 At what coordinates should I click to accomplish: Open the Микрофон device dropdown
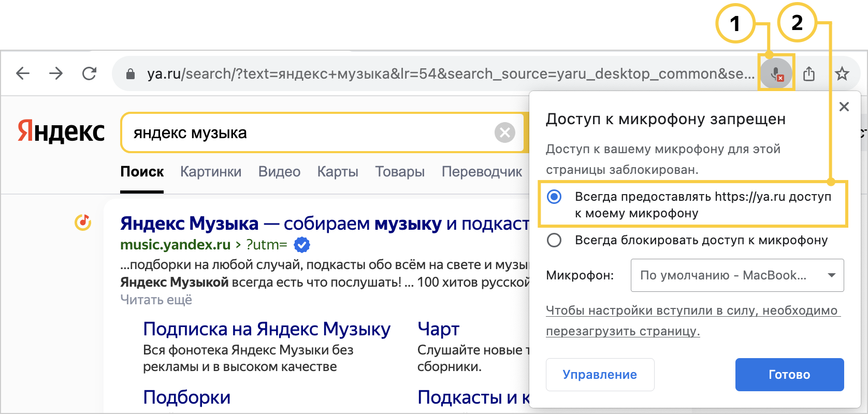737,275
